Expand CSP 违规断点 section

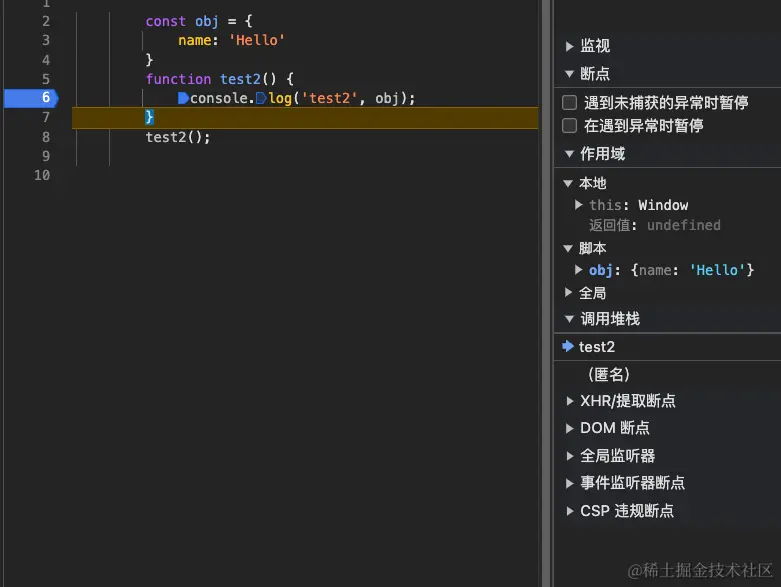(569, 511)
